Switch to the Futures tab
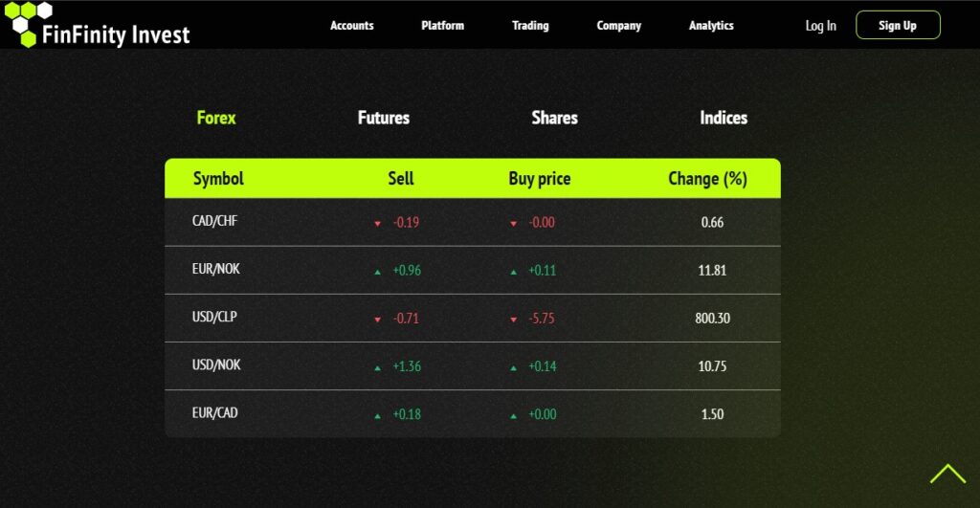The height and width of the screenshot is (508, 980). point(384,118)
